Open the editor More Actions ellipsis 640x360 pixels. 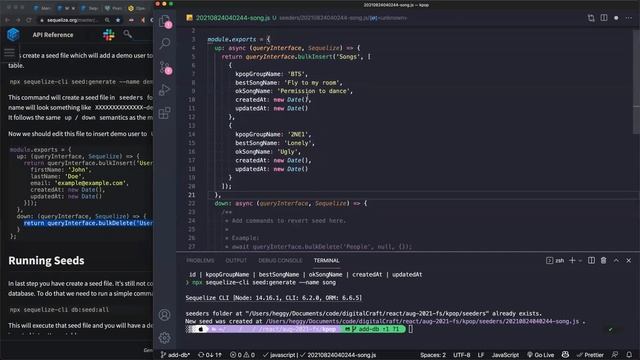629,18
